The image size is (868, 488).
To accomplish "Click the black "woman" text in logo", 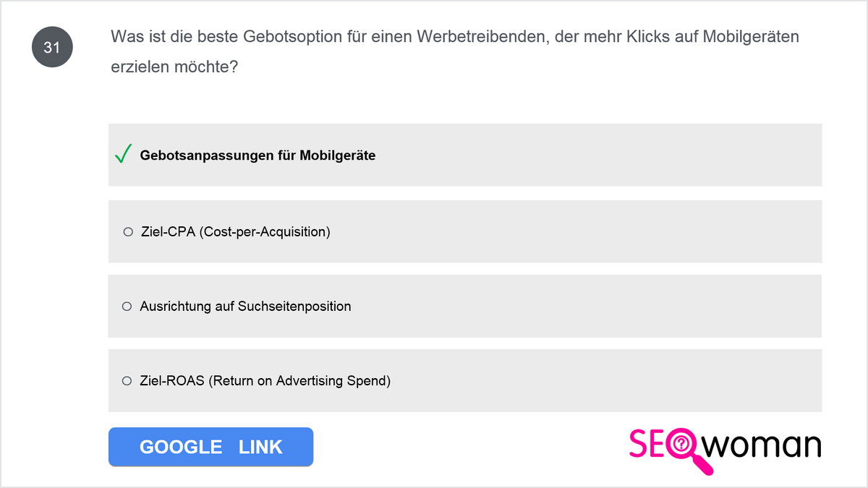I will tap(762, 445).
